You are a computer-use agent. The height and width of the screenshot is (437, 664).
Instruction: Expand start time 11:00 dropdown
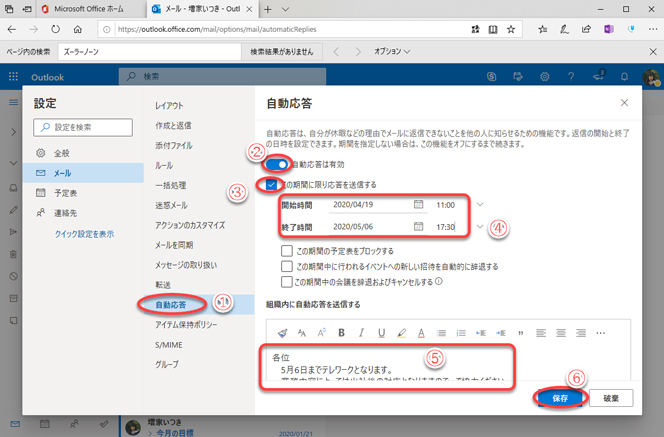point(480,205)
